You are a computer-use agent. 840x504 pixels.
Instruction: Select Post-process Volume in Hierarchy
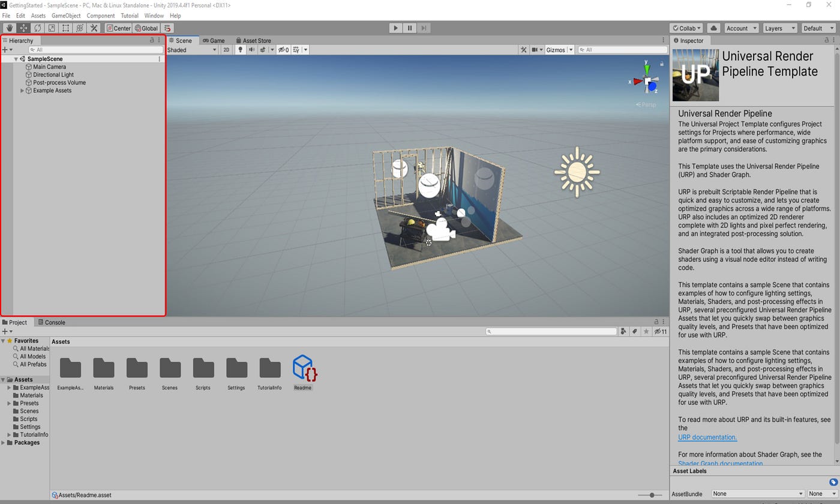59,83
